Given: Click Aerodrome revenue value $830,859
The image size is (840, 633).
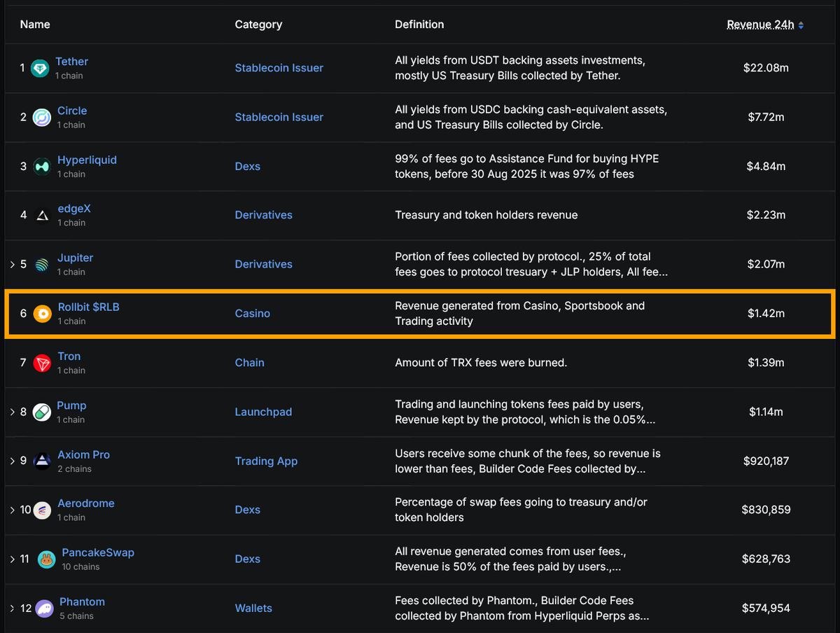Looking at the screenshot, I should point(766,510).
